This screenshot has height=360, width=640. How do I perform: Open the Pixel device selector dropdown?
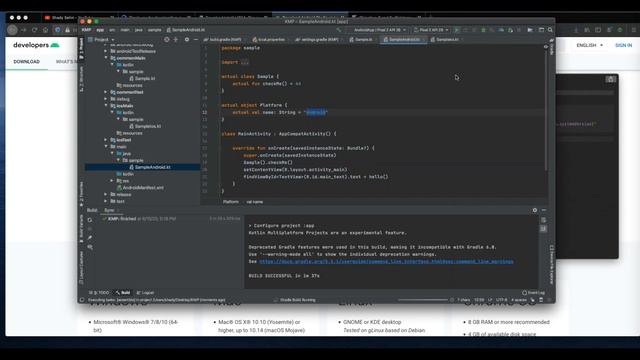tap(431, 30)
